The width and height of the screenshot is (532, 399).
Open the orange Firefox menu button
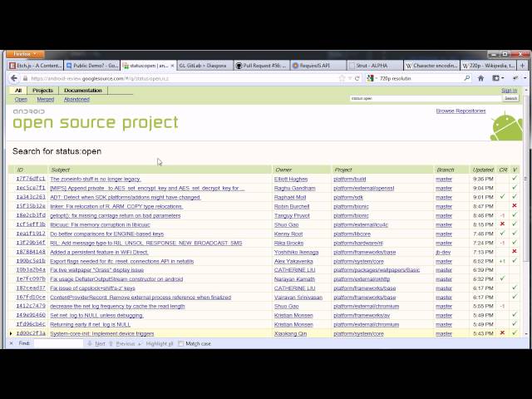point(25,54)
